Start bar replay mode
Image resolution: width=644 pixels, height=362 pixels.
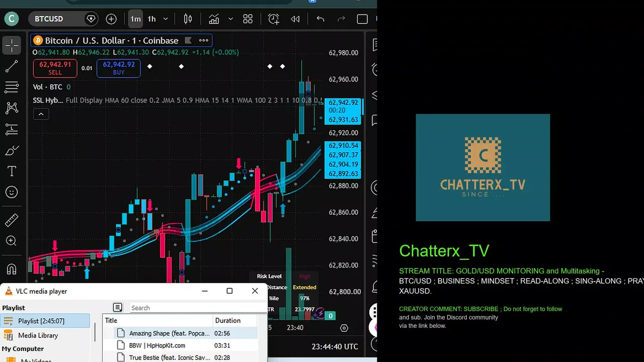pyautogui.click(x=295, y=19)
